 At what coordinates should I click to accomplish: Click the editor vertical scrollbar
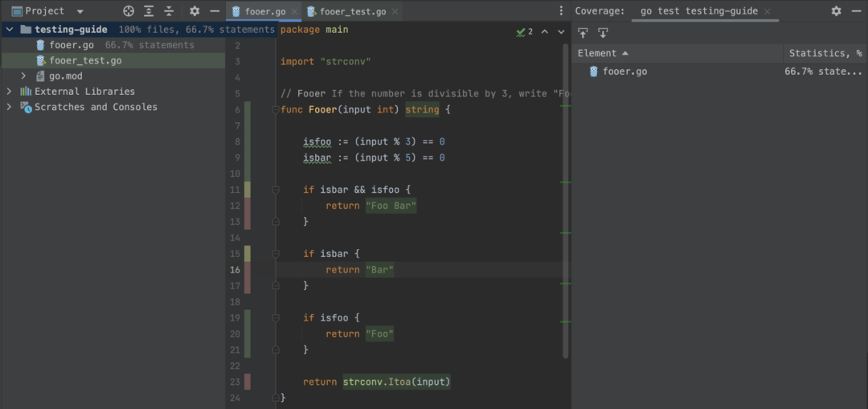(x=566, y=200)
